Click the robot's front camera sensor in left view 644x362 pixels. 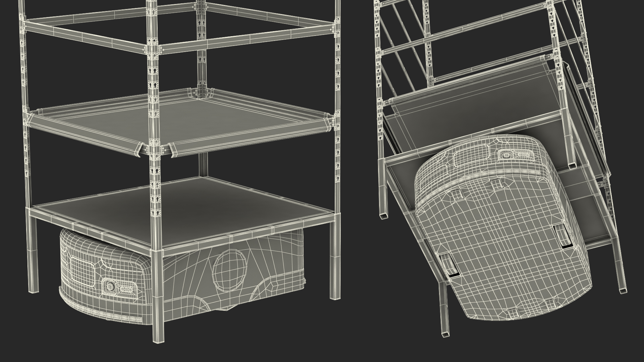point(110,286)
